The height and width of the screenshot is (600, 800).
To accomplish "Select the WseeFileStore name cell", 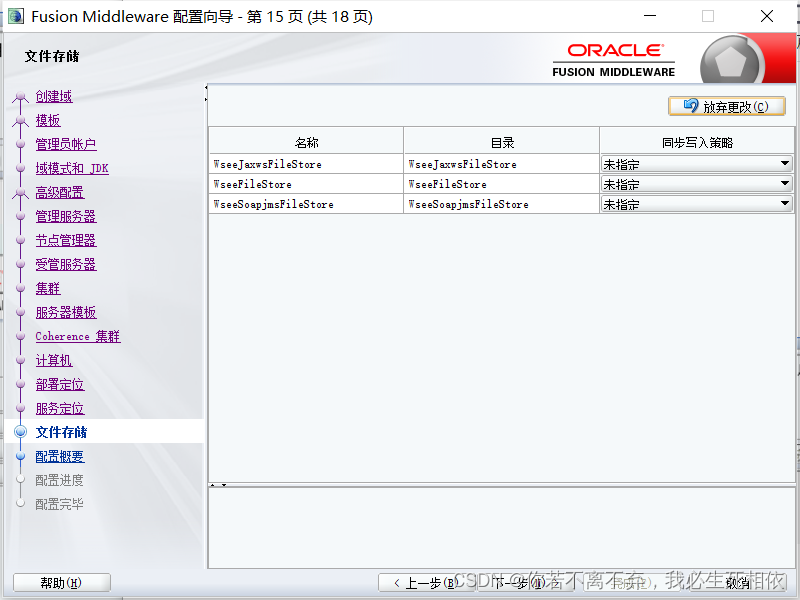I will (x=306, y=184).
